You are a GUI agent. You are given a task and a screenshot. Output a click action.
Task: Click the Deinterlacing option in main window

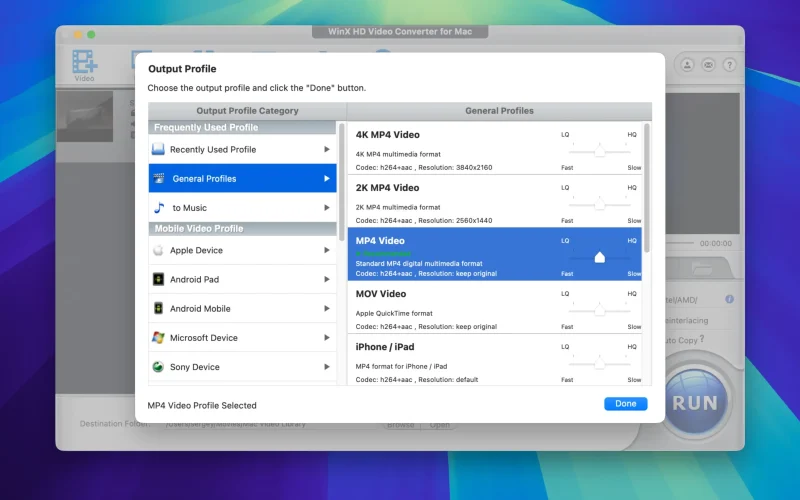(x=687, y=320)
